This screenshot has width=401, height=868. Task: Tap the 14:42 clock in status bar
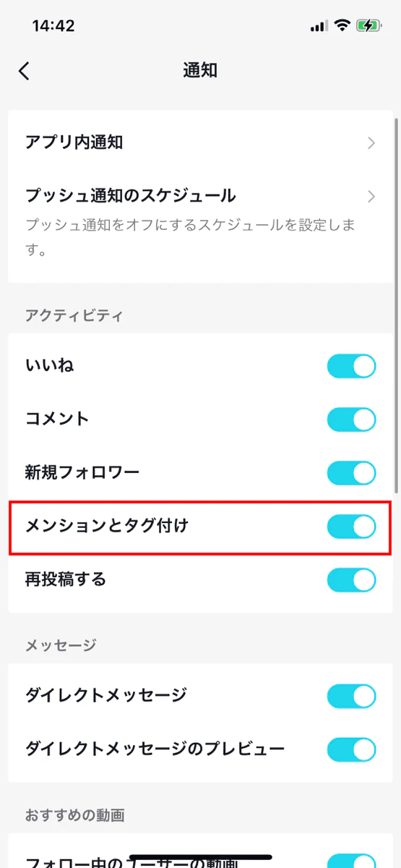tap(53, 26)
